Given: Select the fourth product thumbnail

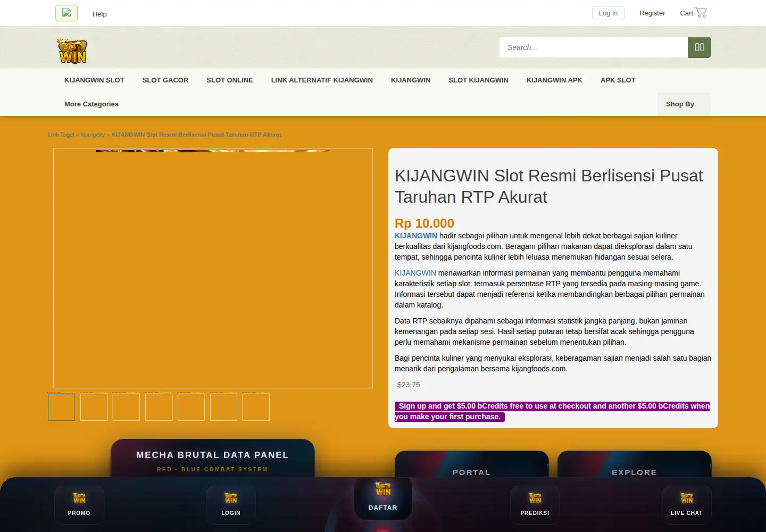Looking at the screenshot, I should coord(159,407).
